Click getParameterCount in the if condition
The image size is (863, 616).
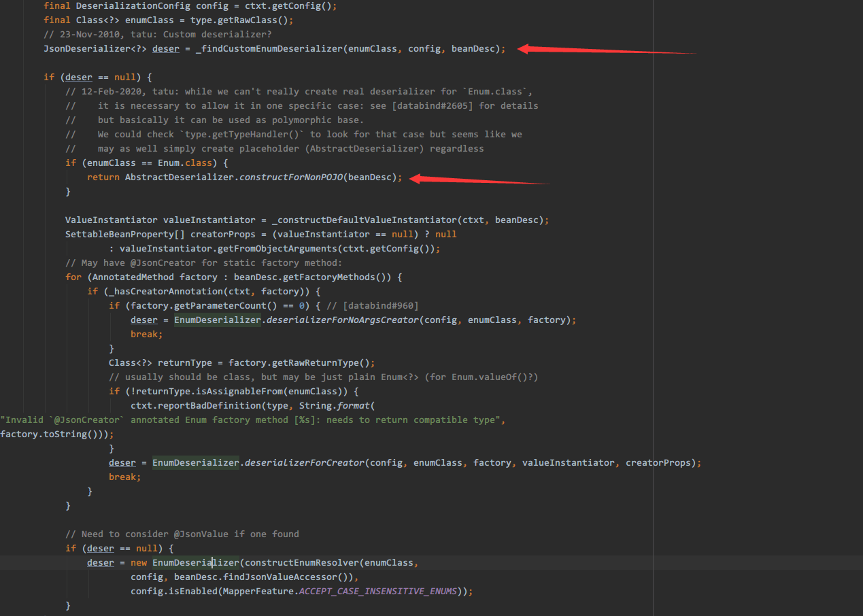217,305
